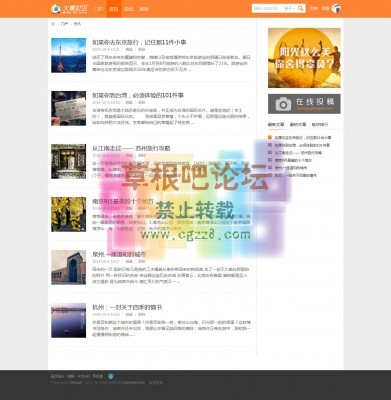Click the Hangzhou purple lake thumbnail
The image size is (391, 400).
pyautogui.click(x=68, y=320)
